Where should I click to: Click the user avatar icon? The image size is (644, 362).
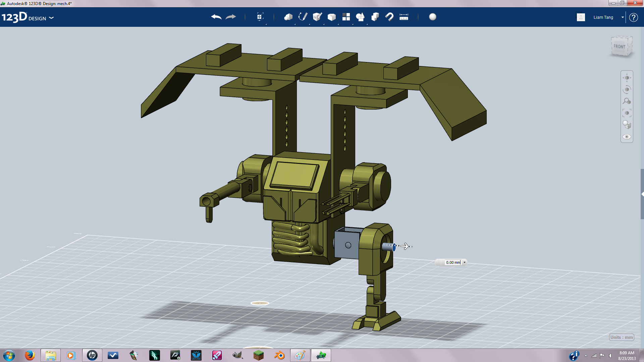pyautogui.click(x=581, y=17)
